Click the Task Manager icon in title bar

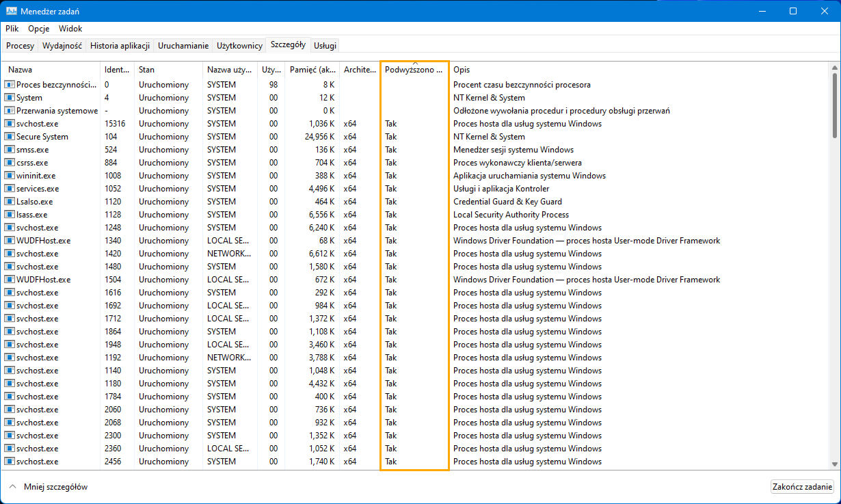(x=12, y=12)
